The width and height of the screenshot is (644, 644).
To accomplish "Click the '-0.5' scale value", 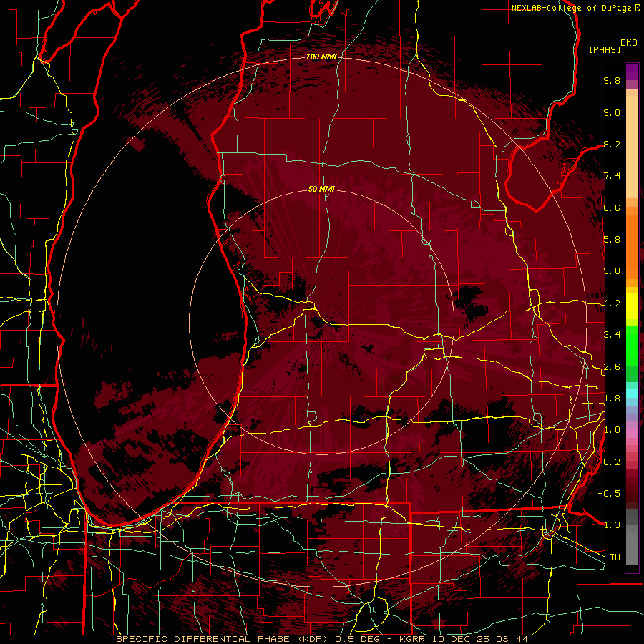I will point(609,494).
